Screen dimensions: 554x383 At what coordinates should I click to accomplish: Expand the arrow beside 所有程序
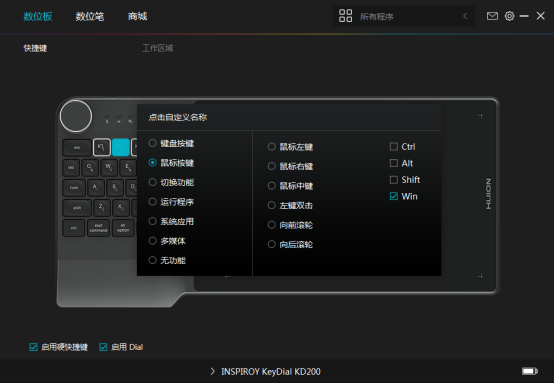465,16
